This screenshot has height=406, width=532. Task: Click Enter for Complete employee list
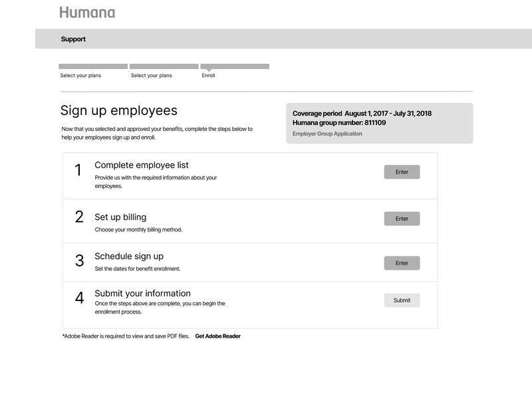(402, 172)
